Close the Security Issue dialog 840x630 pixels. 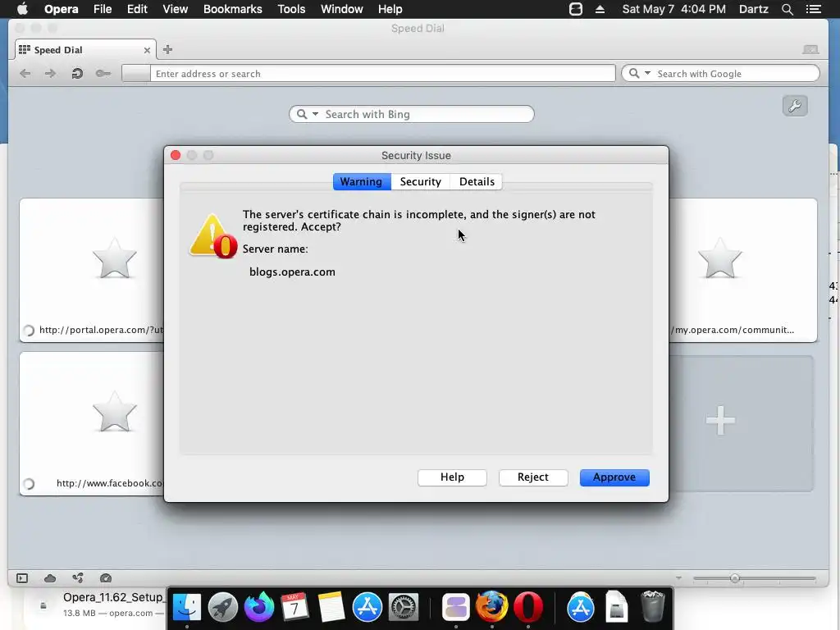pos(176,155)
